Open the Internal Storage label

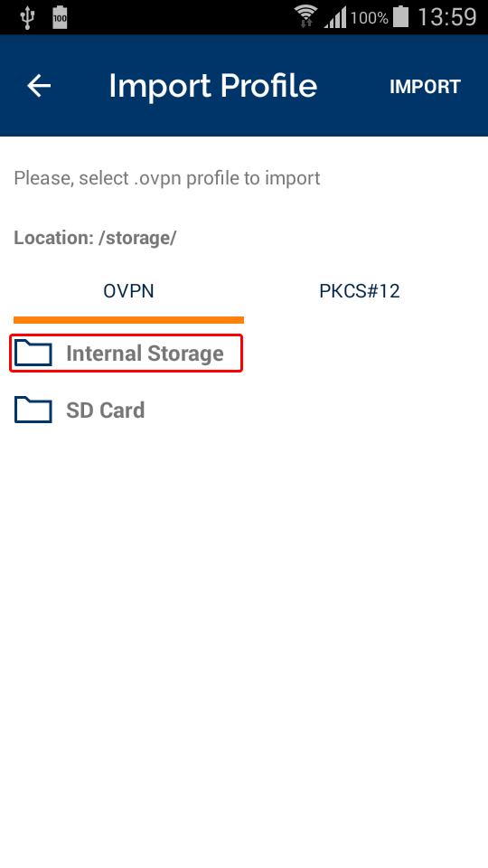point(145,354)
